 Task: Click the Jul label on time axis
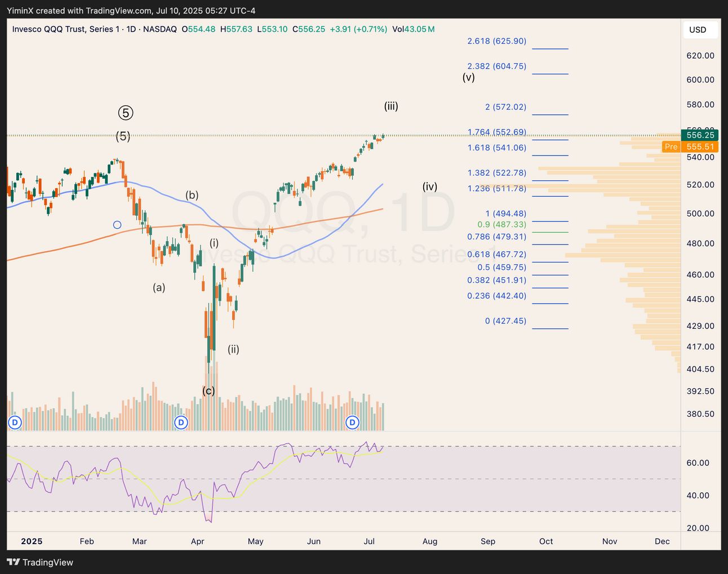coord(369,541)
